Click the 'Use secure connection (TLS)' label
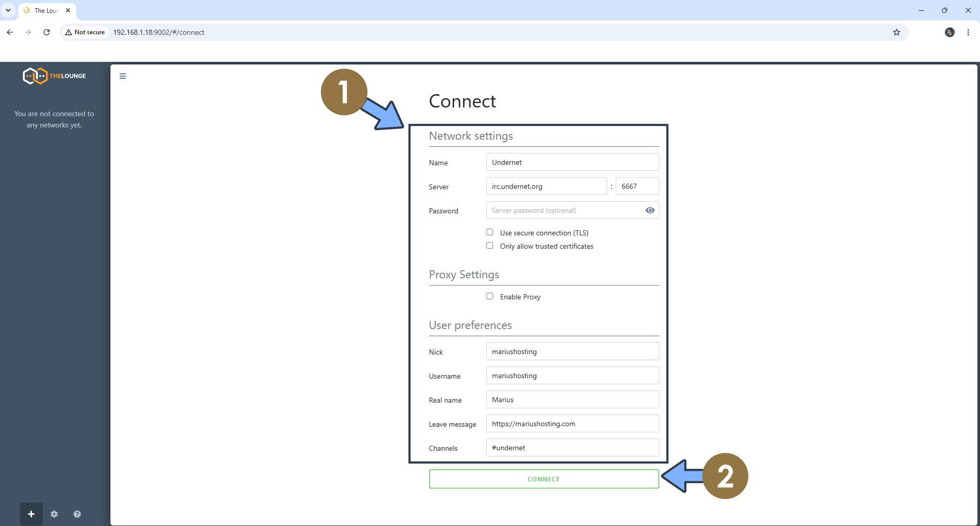The height and width of the screenshot is (526, 980). pos(544,233)
